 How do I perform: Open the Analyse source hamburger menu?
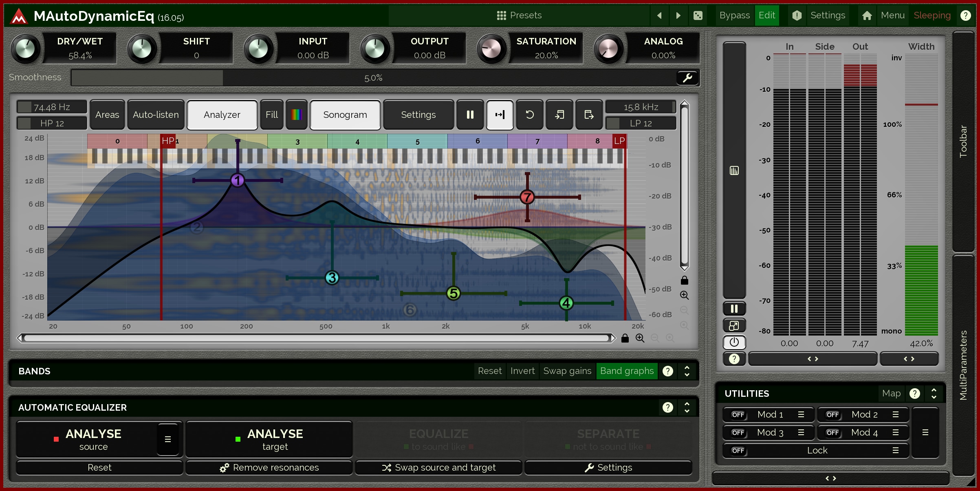point(168,439)
